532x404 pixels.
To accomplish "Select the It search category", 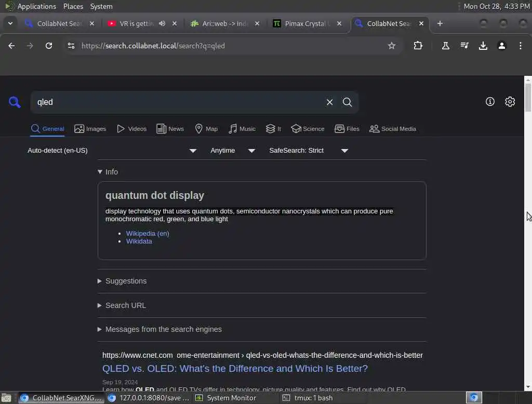I will click(273, 129).
